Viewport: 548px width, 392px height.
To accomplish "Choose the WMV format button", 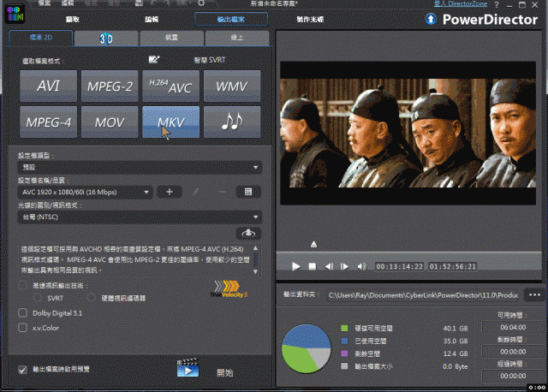I will coord(232,86).
